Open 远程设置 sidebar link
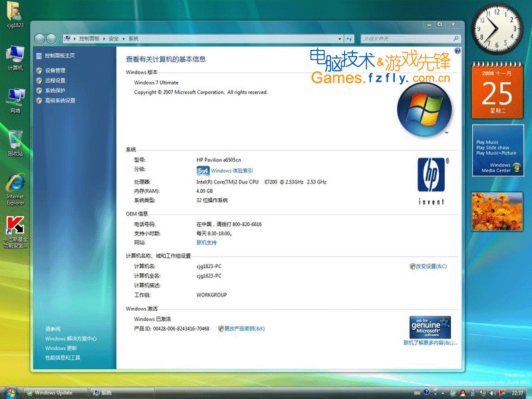Image resolution: width=532 pixels, height=399 pixels. (x=55, y=80)
